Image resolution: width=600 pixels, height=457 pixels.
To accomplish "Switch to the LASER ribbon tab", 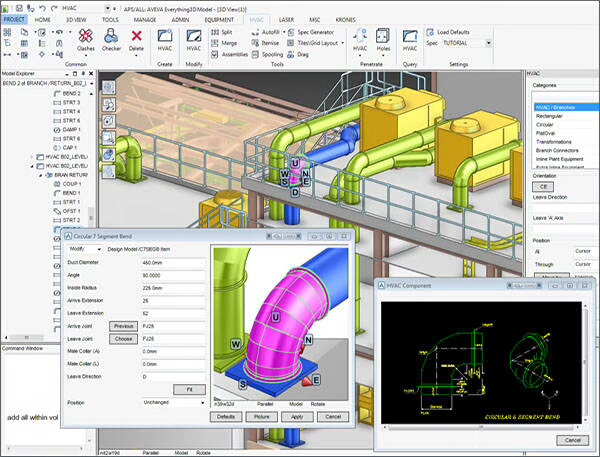I will (286, 19).
